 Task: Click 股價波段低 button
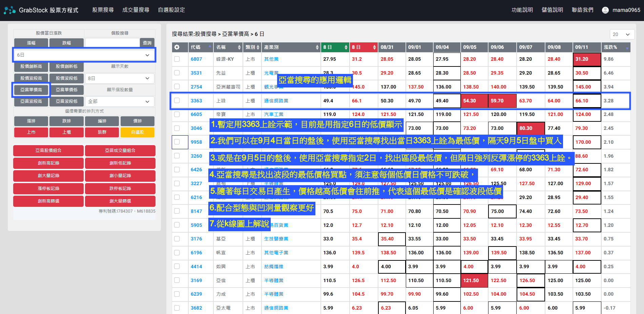pos(66,78)
